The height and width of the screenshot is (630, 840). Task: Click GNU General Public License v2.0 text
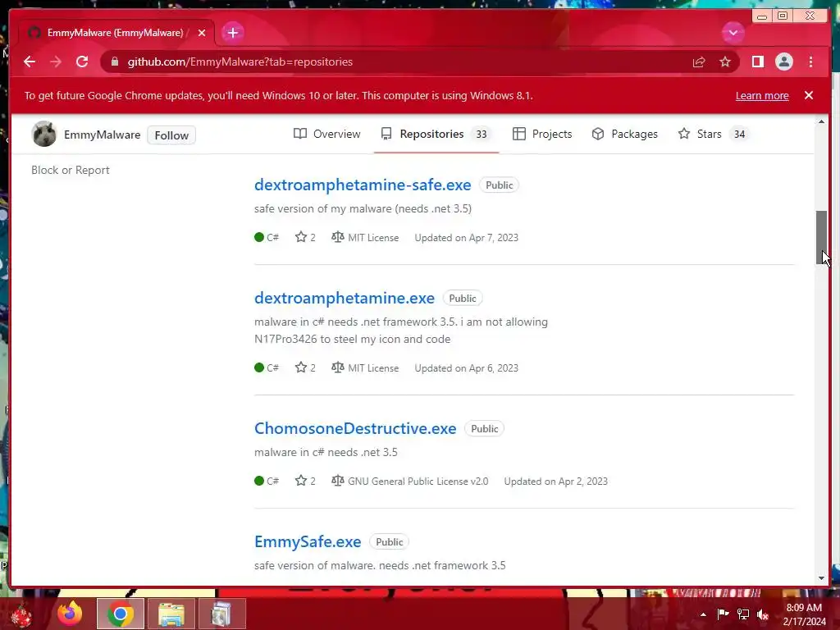pyautogui.click(x=418, y=482)
